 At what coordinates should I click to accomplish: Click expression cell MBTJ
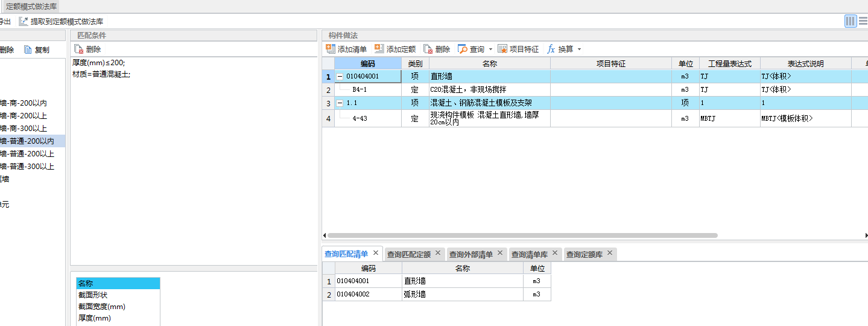[x=729, y=118]
